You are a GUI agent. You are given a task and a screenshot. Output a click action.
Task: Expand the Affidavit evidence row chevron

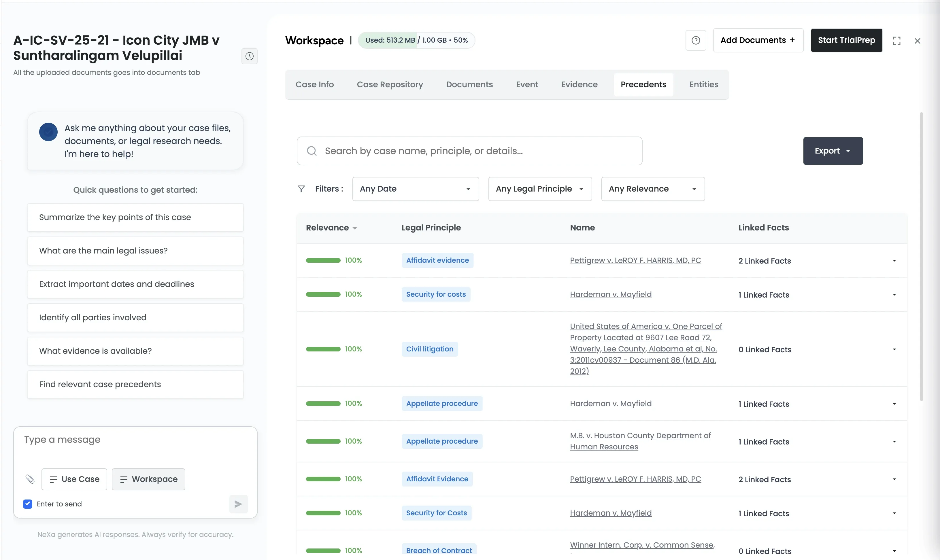894,260
